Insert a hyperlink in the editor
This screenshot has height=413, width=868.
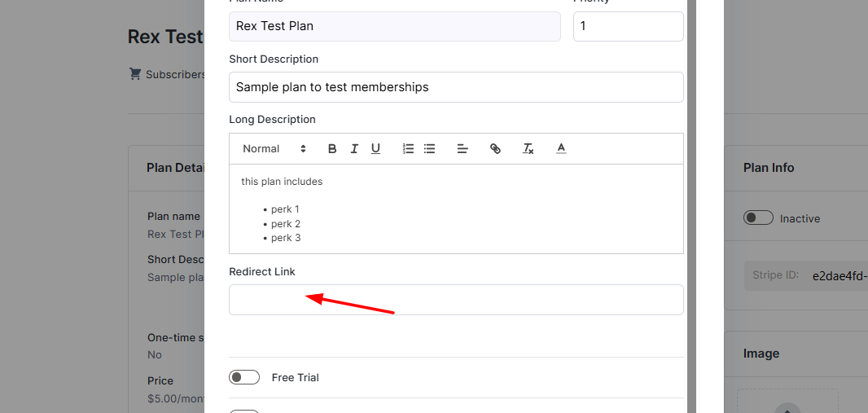pyautogui.click(x=495, y=148)
